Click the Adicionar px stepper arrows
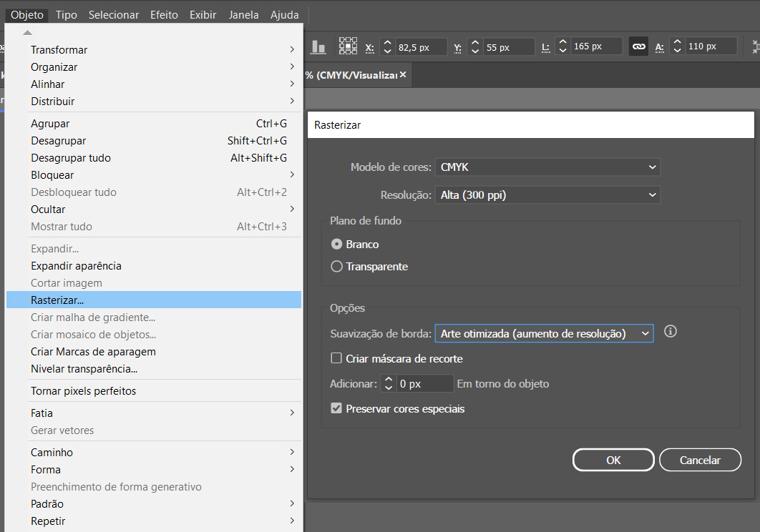This screenshot has height=532, width=760. [388, 384]
